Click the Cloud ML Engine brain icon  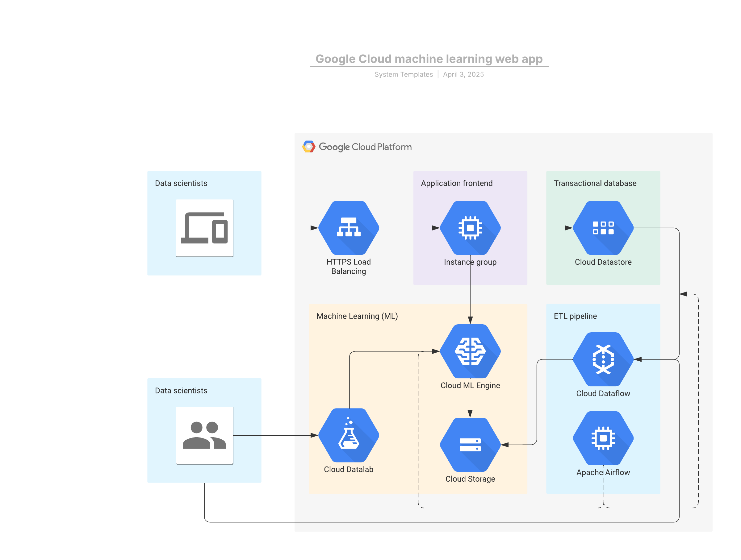(x=470, y=351)
